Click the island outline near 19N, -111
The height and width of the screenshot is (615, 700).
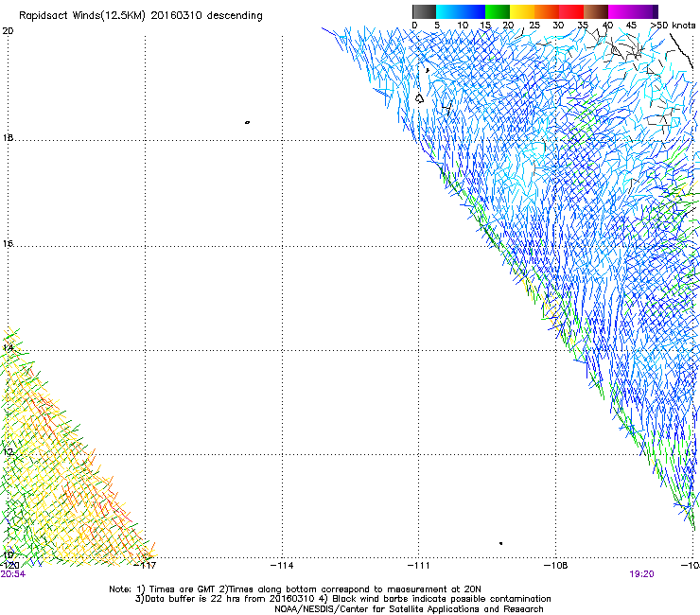[419, 98]
